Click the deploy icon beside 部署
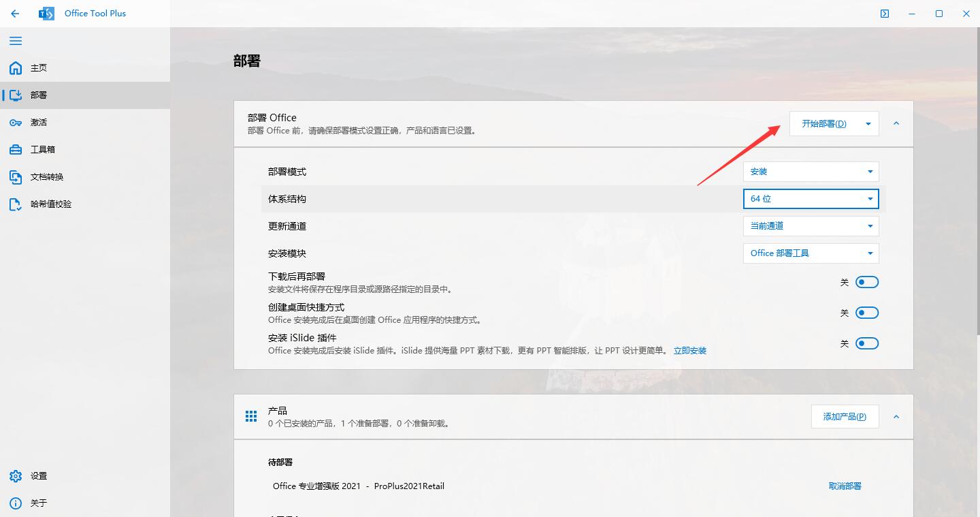The height and width of the screenshot is (517, 980). (x=16, y=95)
